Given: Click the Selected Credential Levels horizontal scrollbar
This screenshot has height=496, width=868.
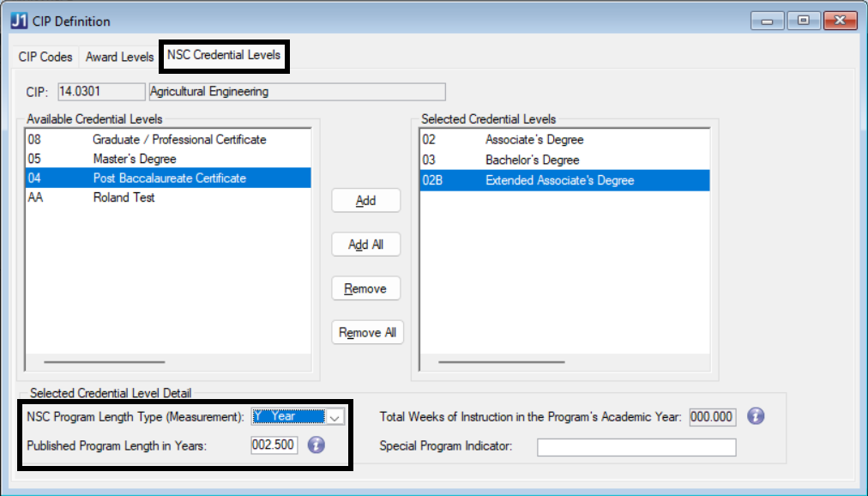Looking at the screenshot, I should [502, 362].
